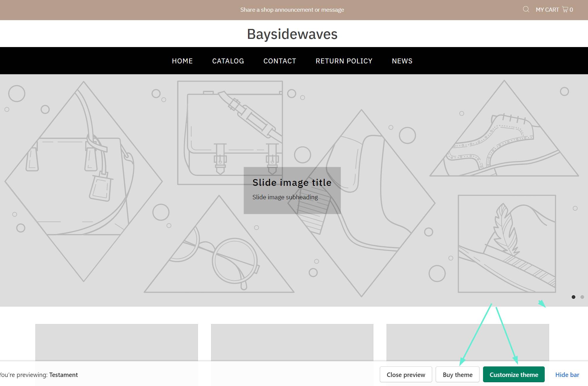Click the Baysidewaves store title
Viewport: 588px width, 386px height.
[x=292, y=34]
